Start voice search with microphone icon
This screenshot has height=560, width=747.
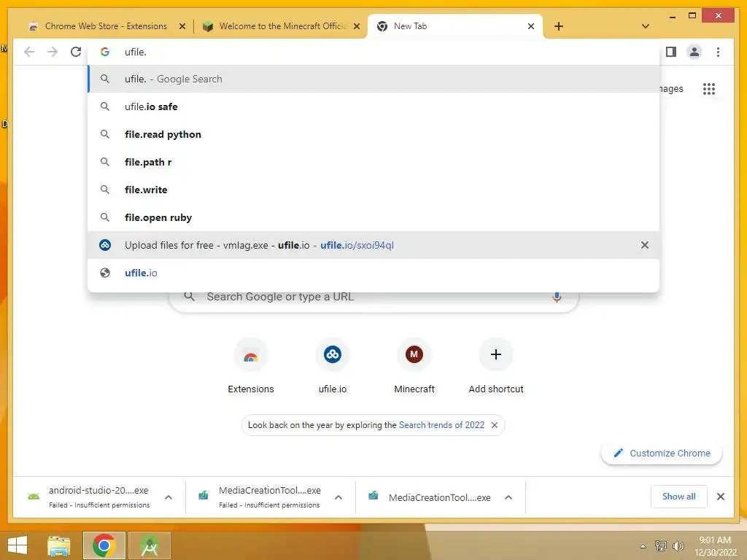557,297
